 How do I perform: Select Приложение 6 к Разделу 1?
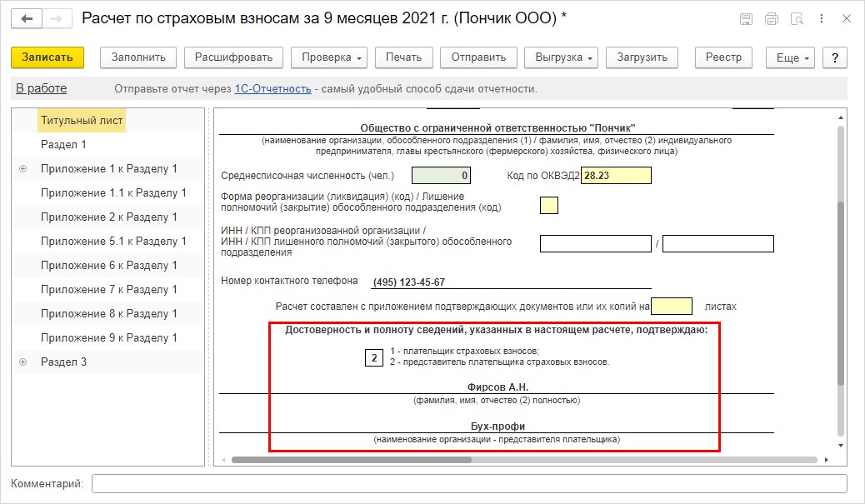click(x=108, y=265)
